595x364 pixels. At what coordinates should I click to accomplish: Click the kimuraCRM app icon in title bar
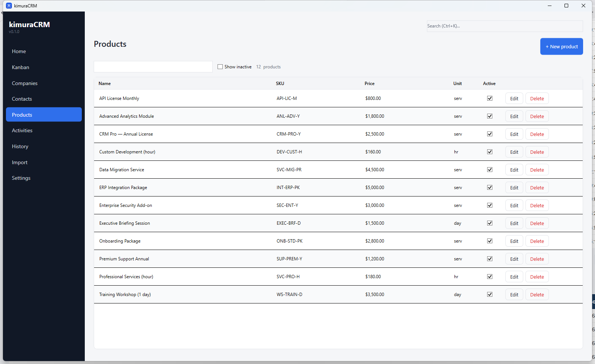9,6
